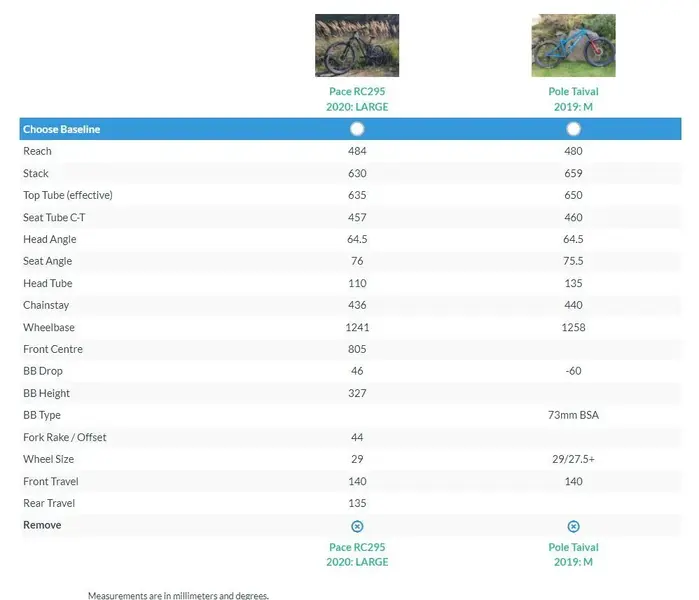This screenshot has width=699, height=600.
Task: Select Pace wheel size value 29
Action: tap(357, 459)
